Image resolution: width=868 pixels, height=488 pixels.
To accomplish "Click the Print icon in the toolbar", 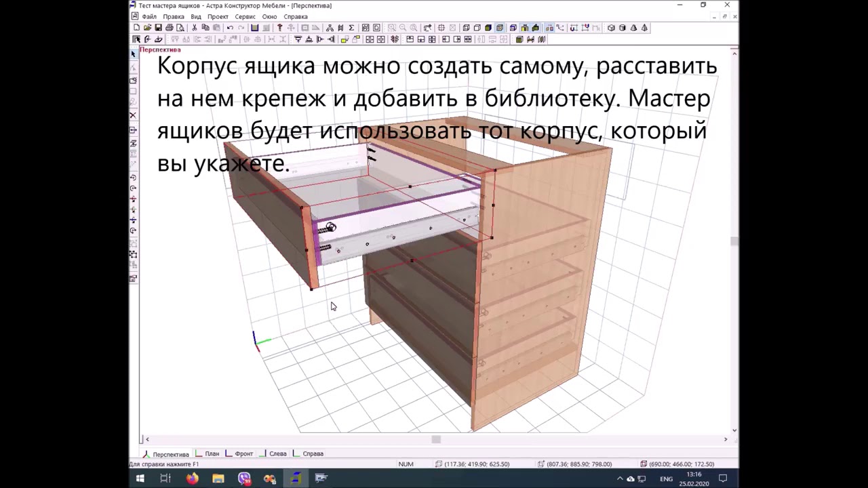I will (170, 28).
